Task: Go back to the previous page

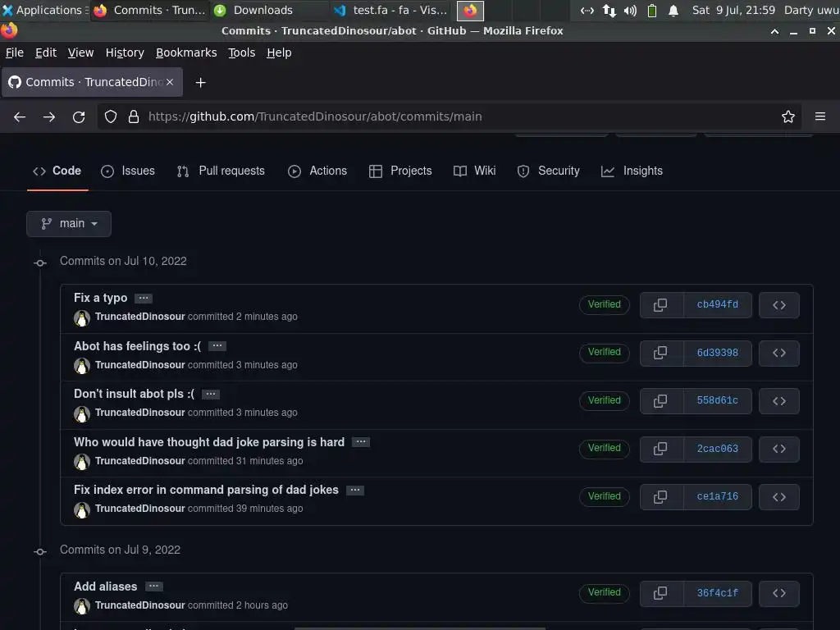Action: [x=20, y=116]
